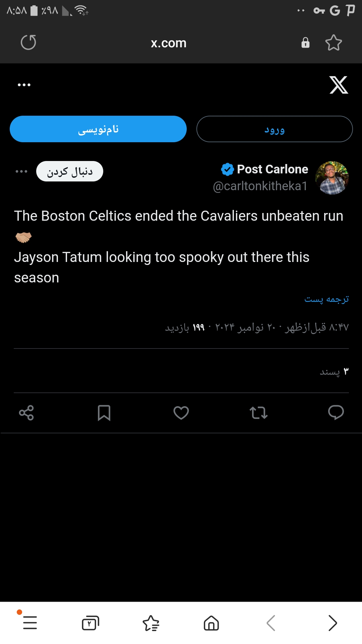Open the X logo home link
Screen dimensions: 362x644
coord(339,85)
